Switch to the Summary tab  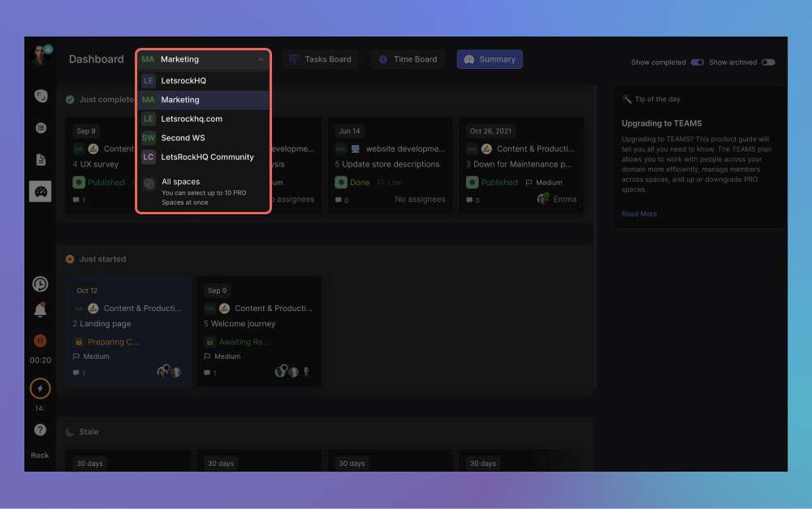(x=490, y=59)
